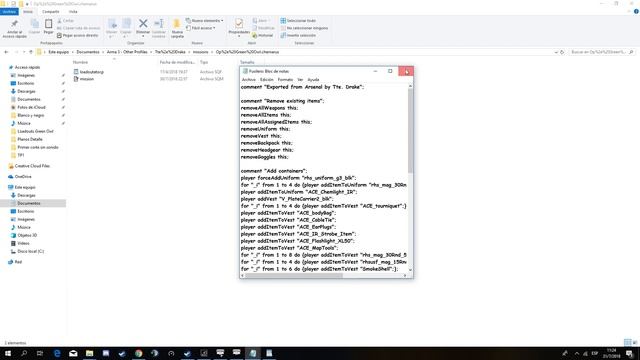Viewport: 640px width, 360px height.
Task: Click the Copiar a icon in the Organizar group
Action: (x=126, y=24)
